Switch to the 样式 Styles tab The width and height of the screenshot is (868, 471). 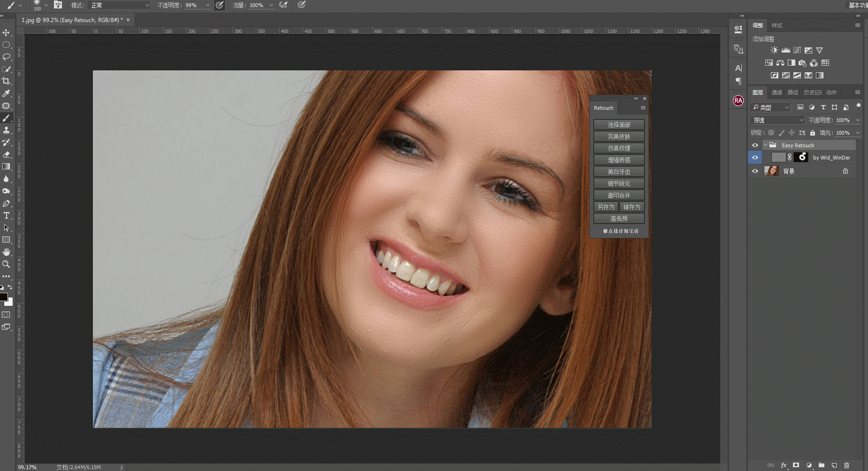777,26
